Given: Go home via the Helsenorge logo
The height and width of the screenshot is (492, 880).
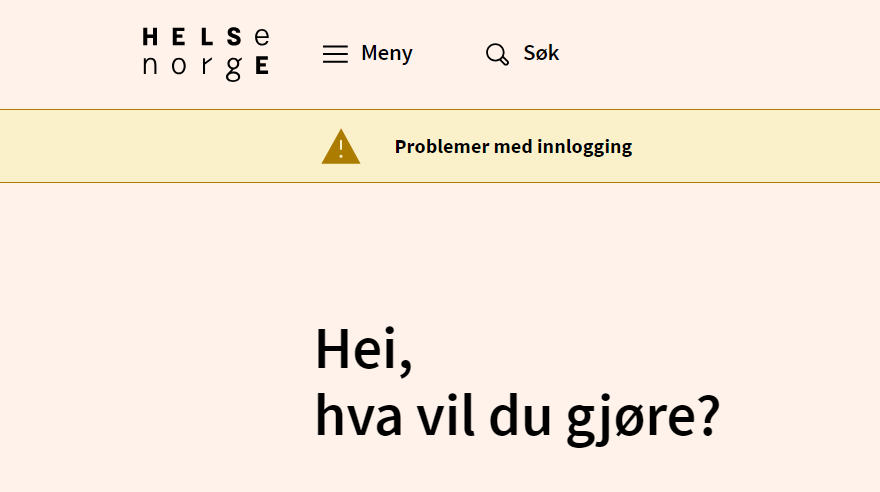Looking at the screenshot, I should tap(206, 53).
